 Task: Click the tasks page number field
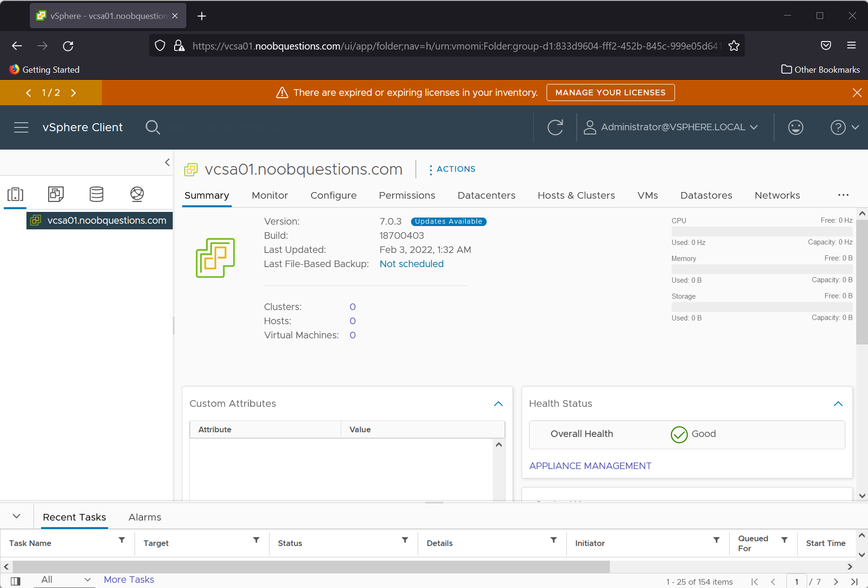797,581
